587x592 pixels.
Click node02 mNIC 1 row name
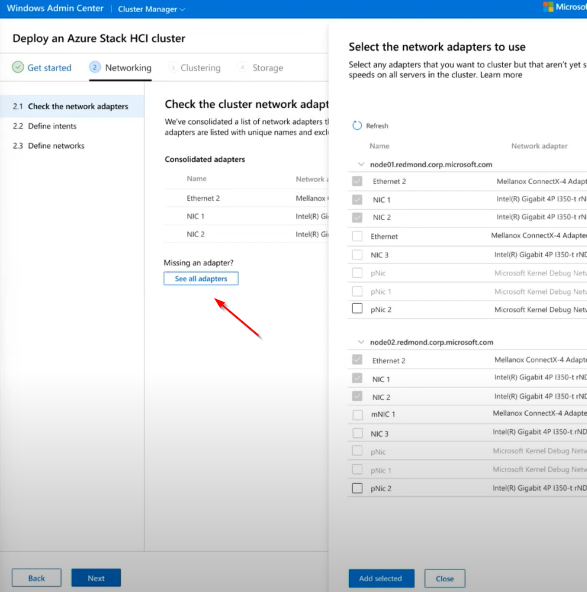coord(383,414)
